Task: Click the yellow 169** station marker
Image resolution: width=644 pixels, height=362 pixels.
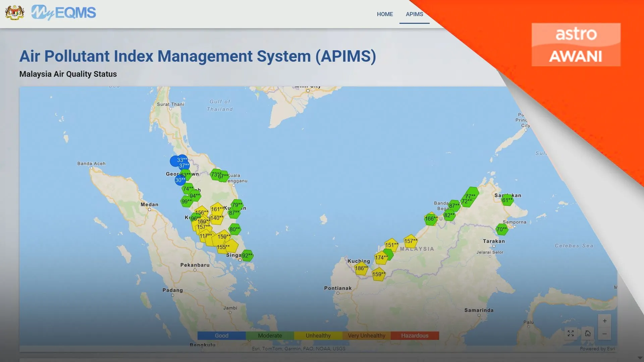Action: coord(204,222)
